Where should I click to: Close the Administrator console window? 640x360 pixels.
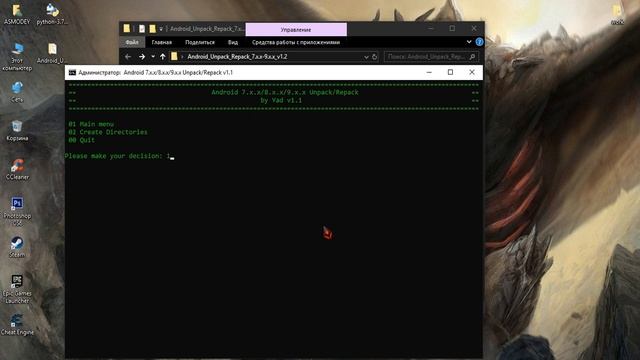[x=472, y=72]
